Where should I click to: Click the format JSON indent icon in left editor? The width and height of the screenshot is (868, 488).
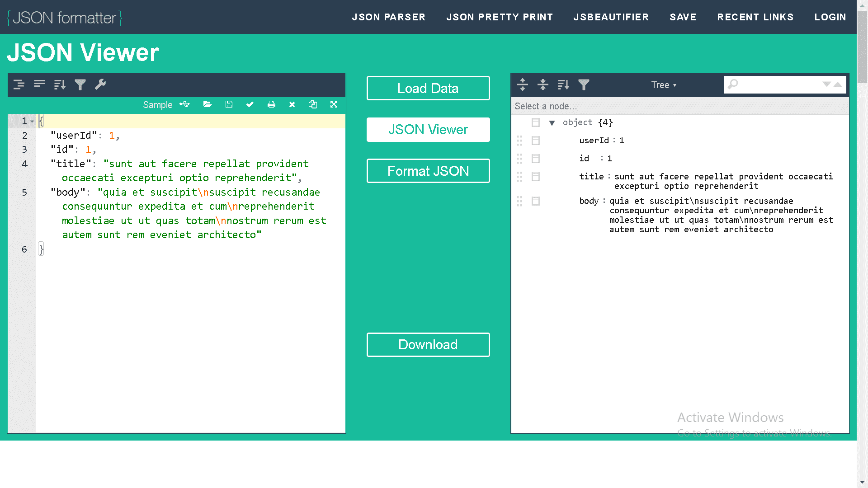pyautogui.click(x=19, y=84)
